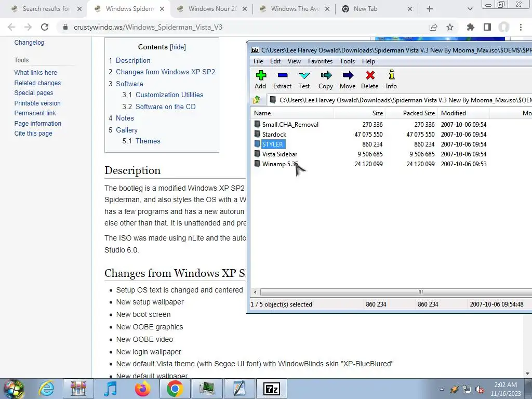
Task: Sort 7-Zip list by Packed Size column
Action: pyautogui.click(x=411, y=113)
